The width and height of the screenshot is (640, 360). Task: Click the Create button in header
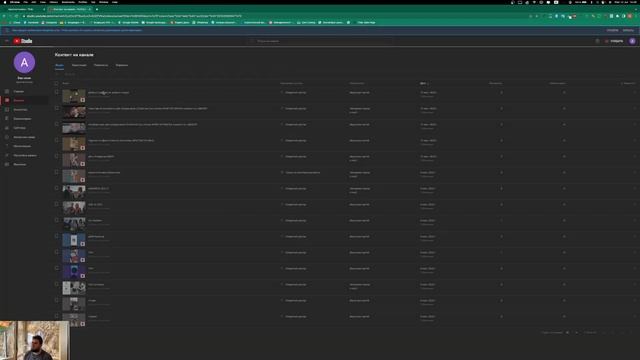click(x=614, y=41)
